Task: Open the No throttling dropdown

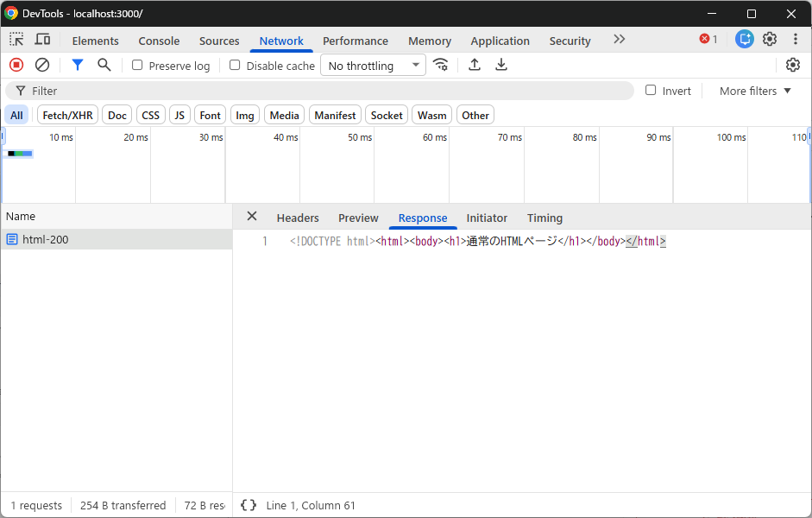Action: 374,66
